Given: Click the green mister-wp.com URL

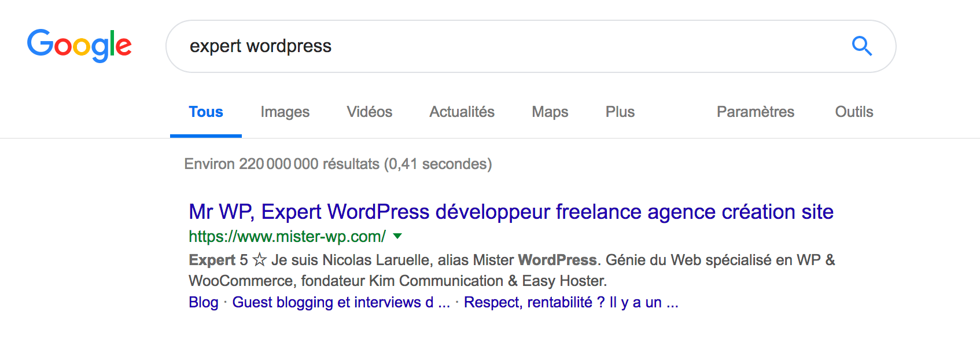Looking at the screenshot, I should [x=287, y=237].
